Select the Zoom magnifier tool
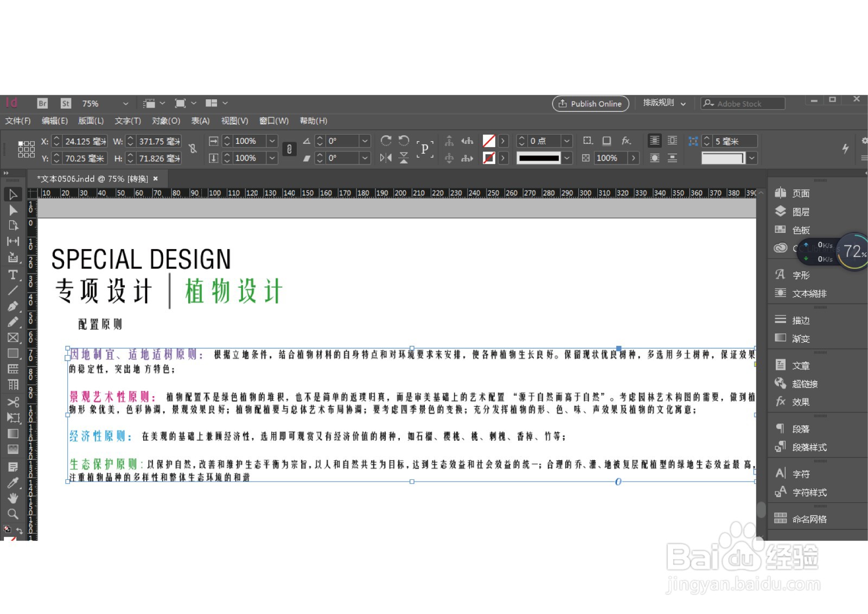The width and height of the screenshot is (868, 614). click(x=13, y=514)
